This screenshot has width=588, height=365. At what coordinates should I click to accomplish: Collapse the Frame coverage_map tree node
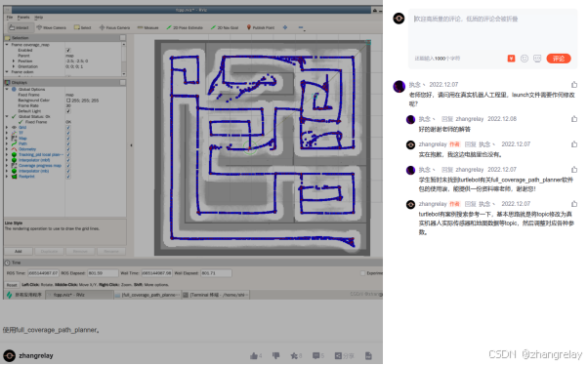pyautogui.click(x=7, y=45)
